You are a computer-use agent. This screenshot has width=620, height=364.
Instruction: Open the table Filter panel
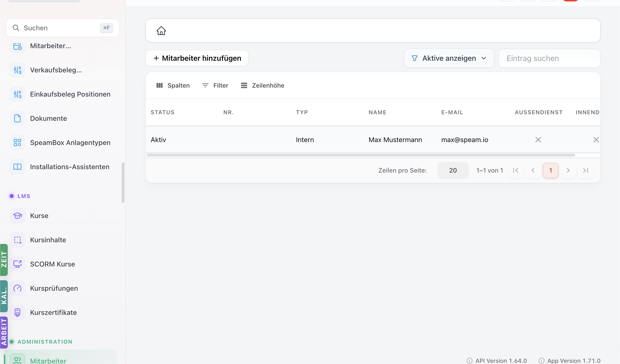click(215, 85)
